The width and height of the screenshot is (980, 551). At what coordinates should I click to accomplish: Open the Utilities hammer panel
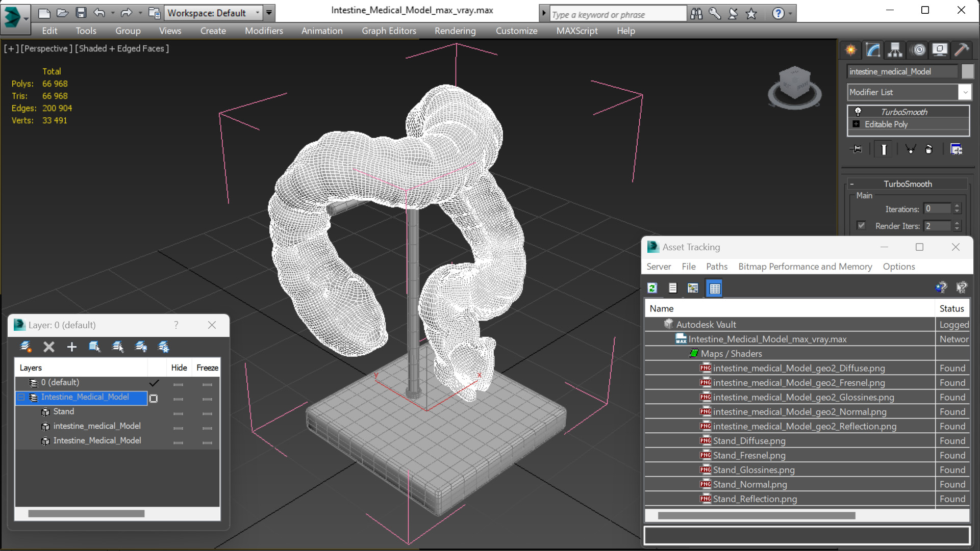coord(962,49)
